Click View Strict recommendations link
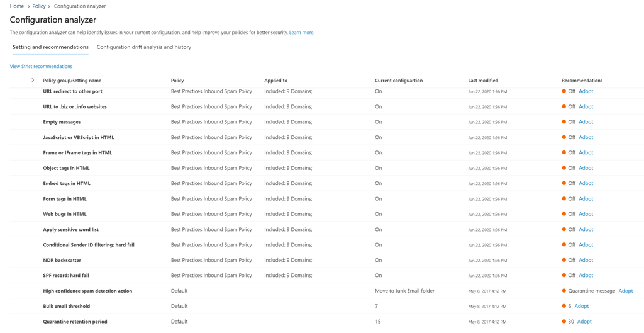 tap(41, 66)
